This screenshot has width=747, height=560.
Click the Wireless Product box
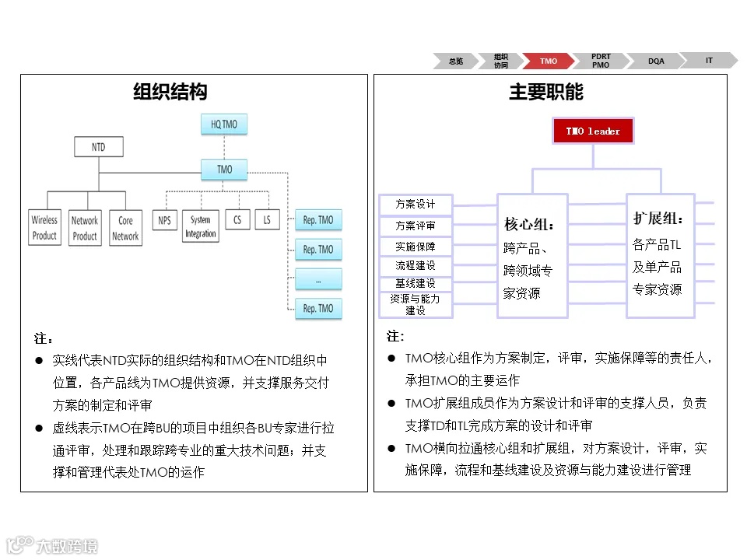click(44, 228)
